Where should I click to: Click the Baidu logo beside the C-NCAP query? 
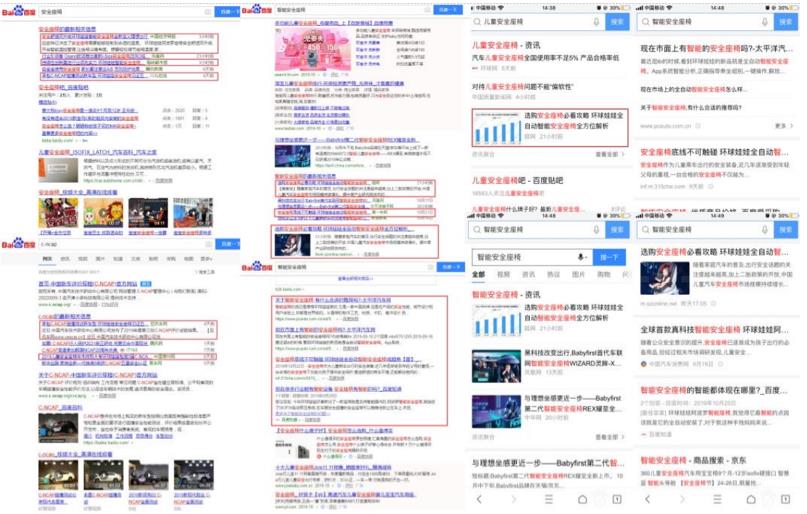pyautogui.click(x=19, y=243)
